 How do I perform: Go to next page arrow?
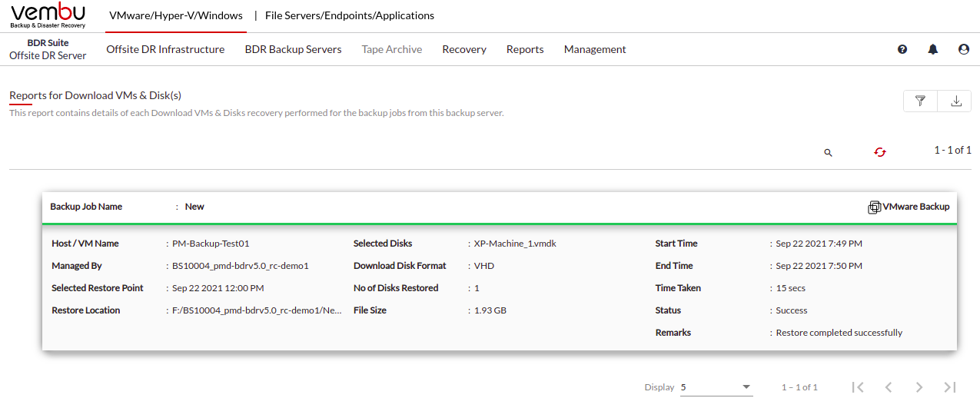point(919,387)
